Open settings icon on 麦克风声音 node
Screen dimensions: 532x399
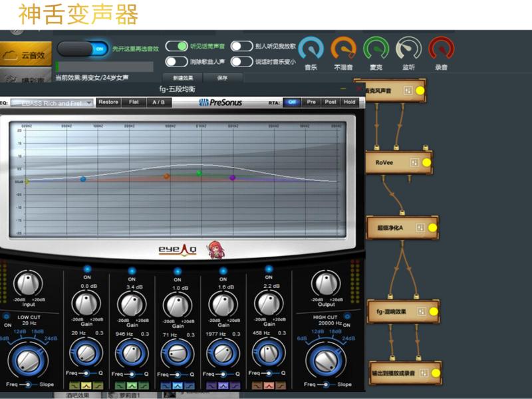tap(408, 90)
